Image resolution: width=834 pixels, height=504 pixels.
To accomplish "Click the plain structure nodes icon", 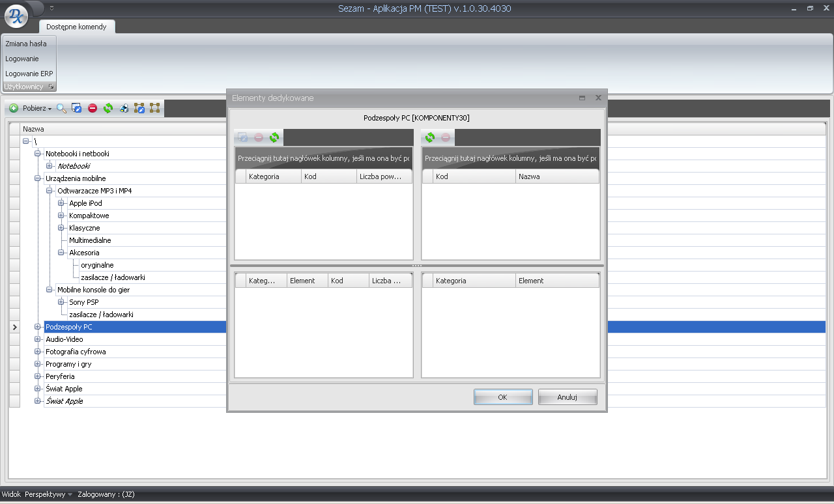I will click(x=154, y=108).
